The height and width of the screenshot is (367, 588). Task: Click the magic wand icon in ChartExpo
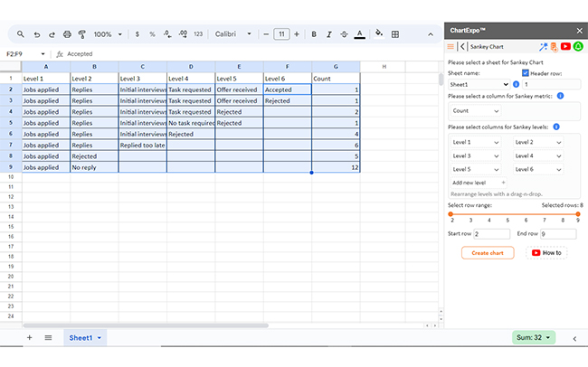(543, 46)
